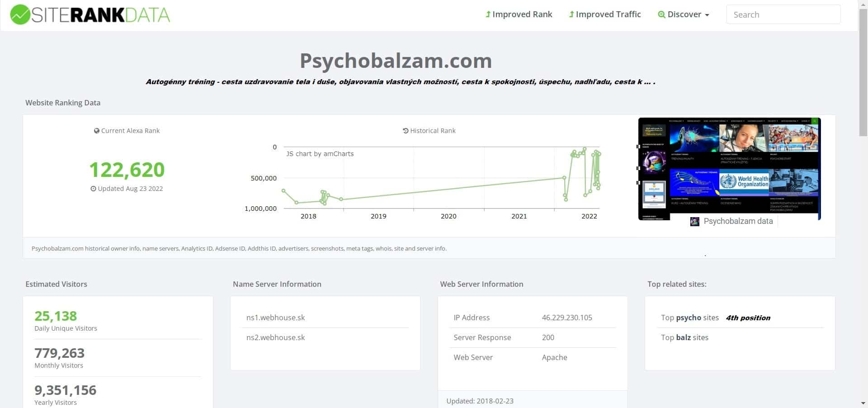Click the arrow icon beside Improved Traffic
The height and width of the screenshot is (408, 868).
571,14
